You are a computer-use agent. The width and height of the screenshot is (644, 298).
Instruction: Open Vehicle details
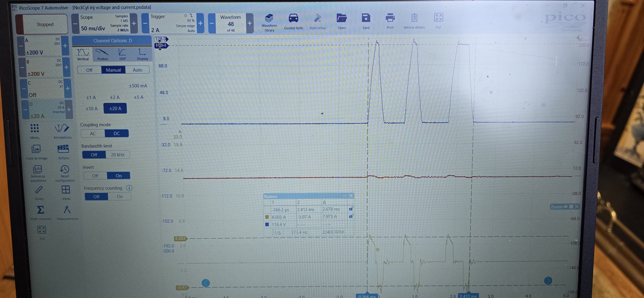pos(414,22)
